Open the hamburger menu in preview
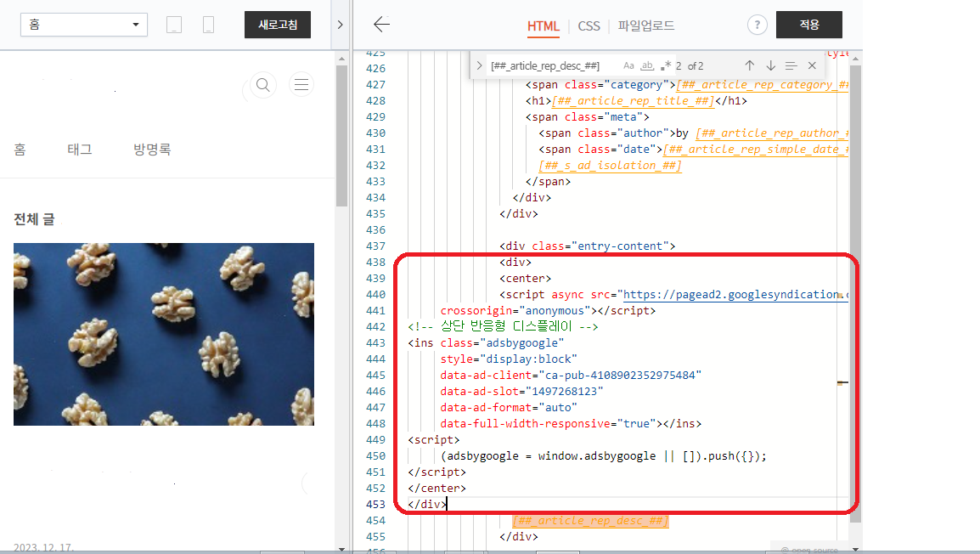The image size is (980, 554). [x=301, y=84]
